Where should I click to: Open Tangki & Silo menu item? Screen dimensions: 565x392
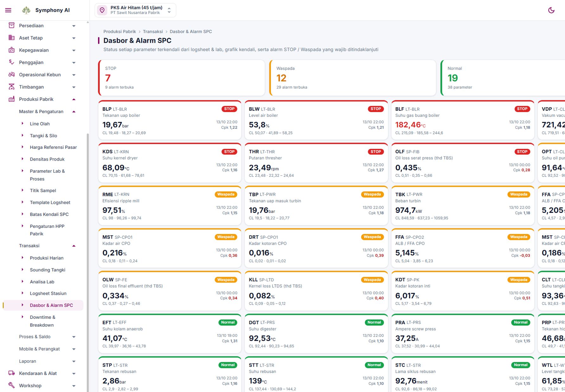(x=43, y=136)
